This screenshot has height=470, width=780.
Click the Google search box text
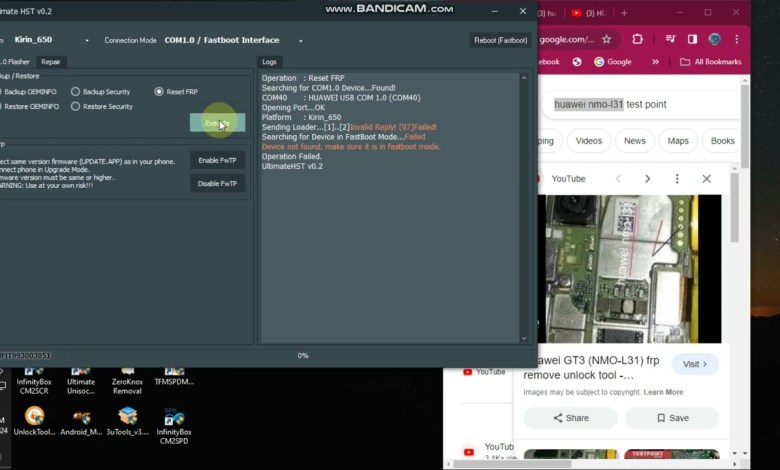pyautogui.click(x=610, y=104)
